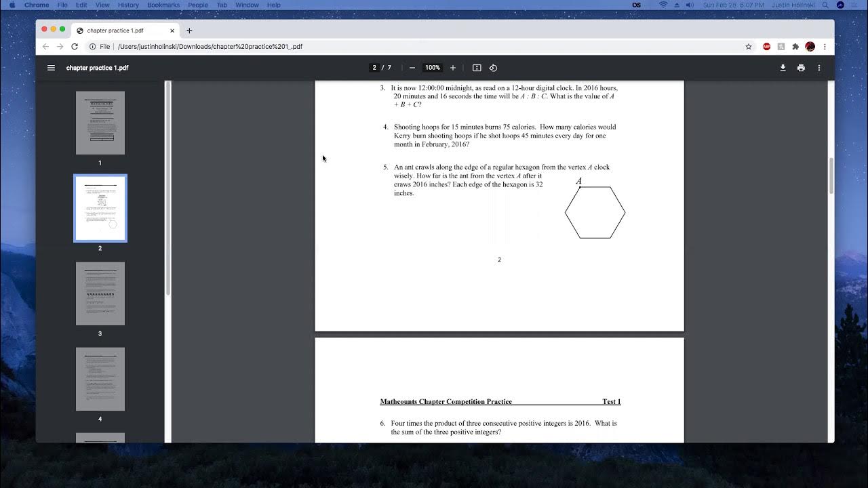
Task: Open the Bookmarks menu
Action: [163, 5]
